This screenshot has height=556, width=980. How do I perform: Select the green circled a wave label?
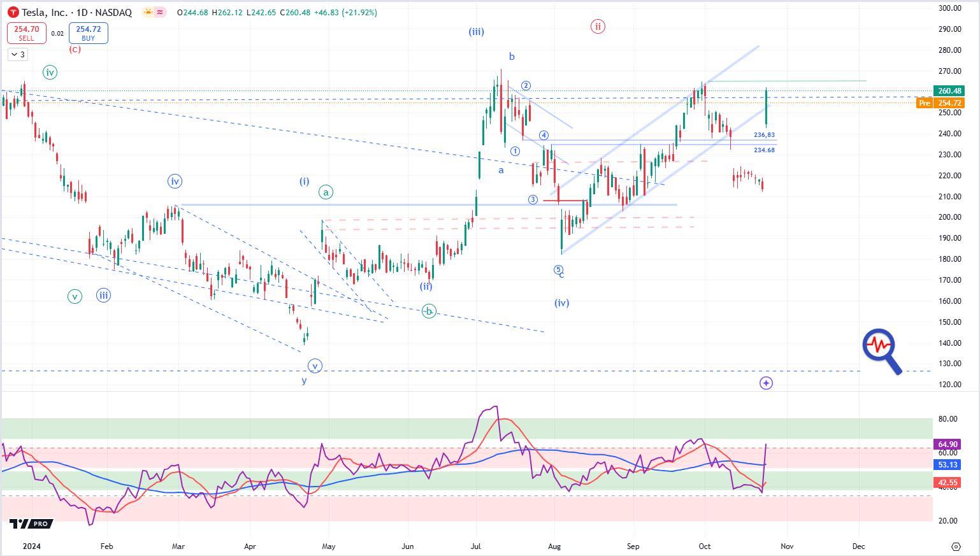point(326,192)
